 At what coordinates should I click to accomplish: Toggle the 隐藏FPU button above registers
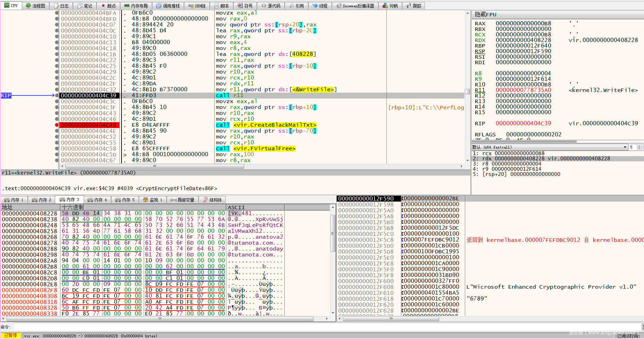pyautogui.click(x=485, y=15)
